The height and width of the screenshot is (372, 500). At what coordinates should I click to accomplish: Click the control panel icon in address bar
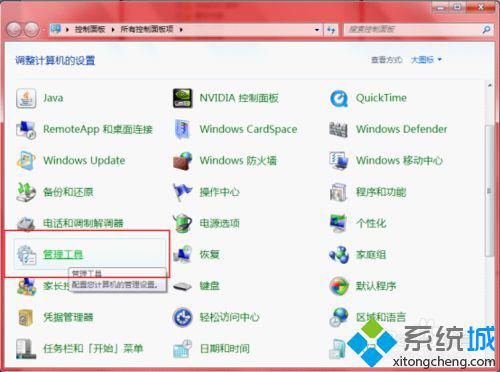(x=56, y=29)
